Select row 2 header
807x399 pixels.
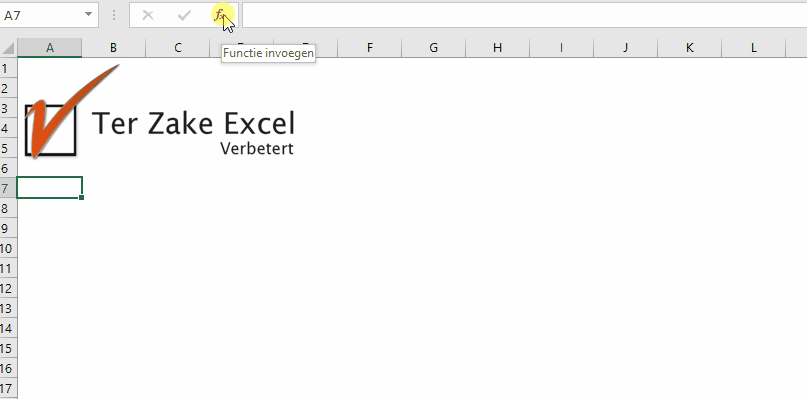tap(8, 88)
